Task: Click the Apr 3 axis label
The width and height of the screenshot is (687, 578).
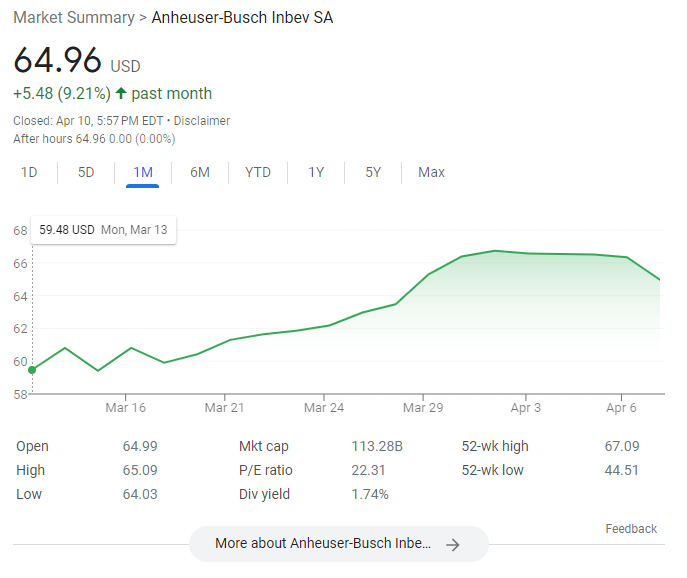Action: coord(526,408)
